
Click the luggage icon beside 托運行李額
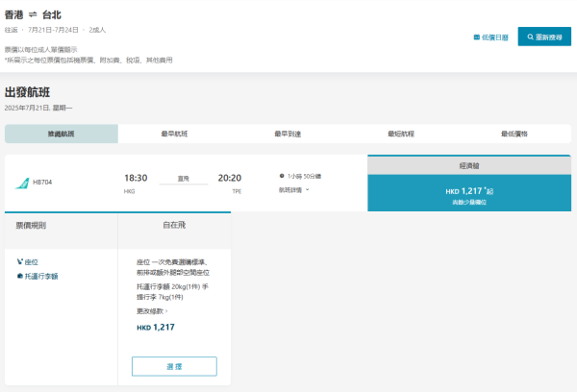click(x=20, y=276)
